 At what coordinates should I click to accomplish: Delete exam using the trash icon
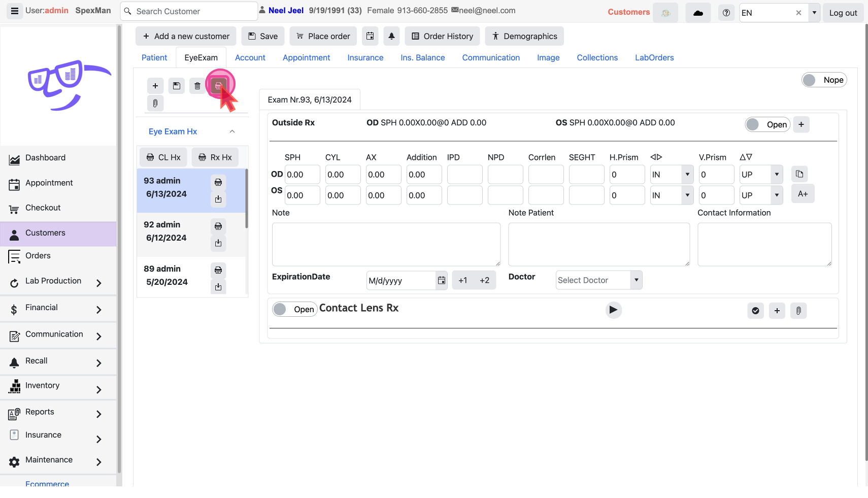(197, 86)
